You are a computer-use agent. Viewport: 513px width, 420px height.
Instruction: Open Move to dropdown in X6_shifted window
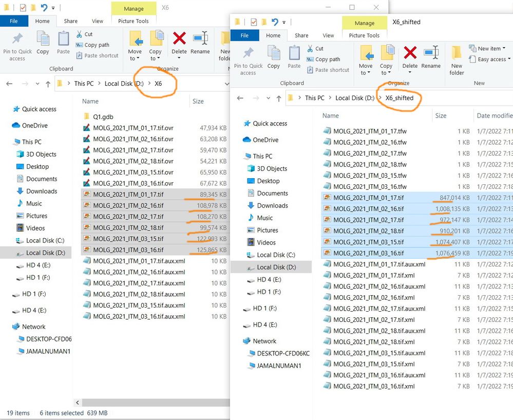[x=366, y=60]
